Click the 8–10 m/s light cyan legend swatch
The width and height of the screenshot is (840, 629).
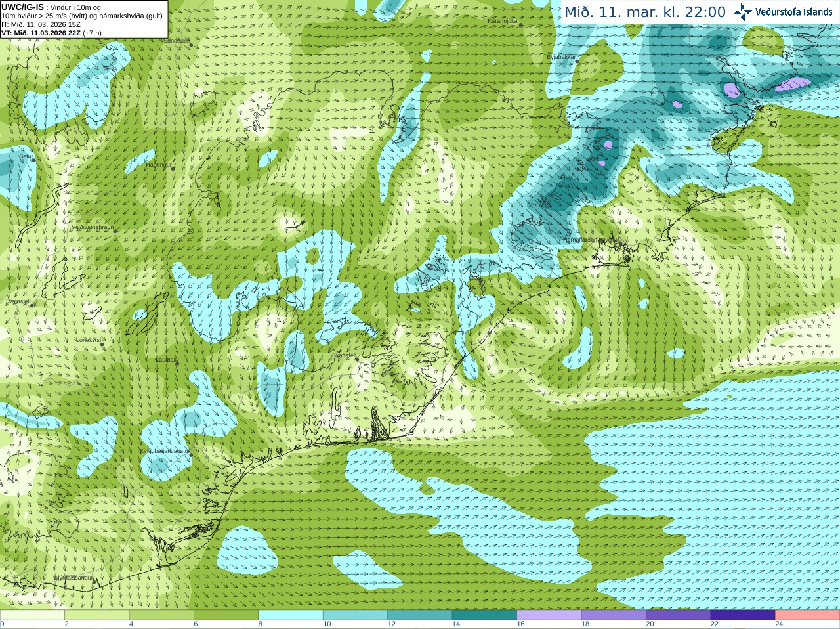click(x=291, y=615)
